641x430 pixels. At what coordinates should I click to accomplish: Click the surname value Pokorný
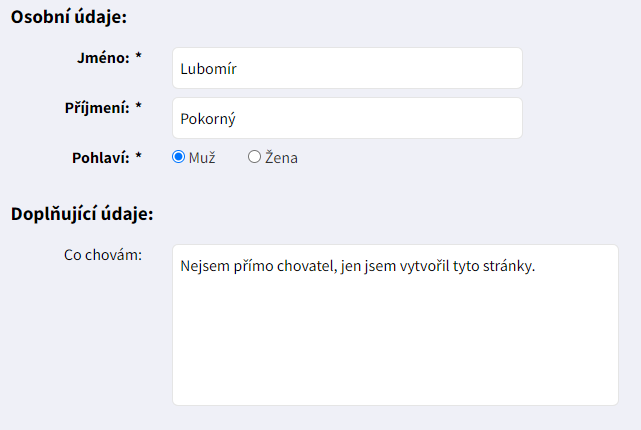click(208, 119)
